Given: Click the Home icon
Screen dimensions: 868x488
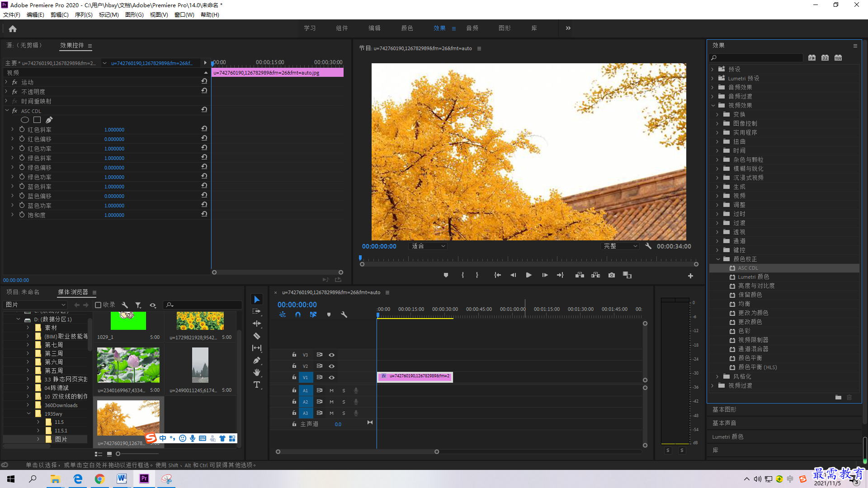Looking at the screenshot, I should (13, 28).
